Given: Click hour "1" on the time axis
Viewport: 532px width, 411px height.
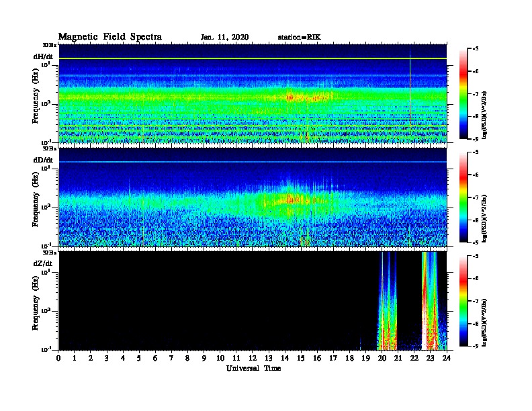Looking at the screenshot, I should tap(75, 359).
